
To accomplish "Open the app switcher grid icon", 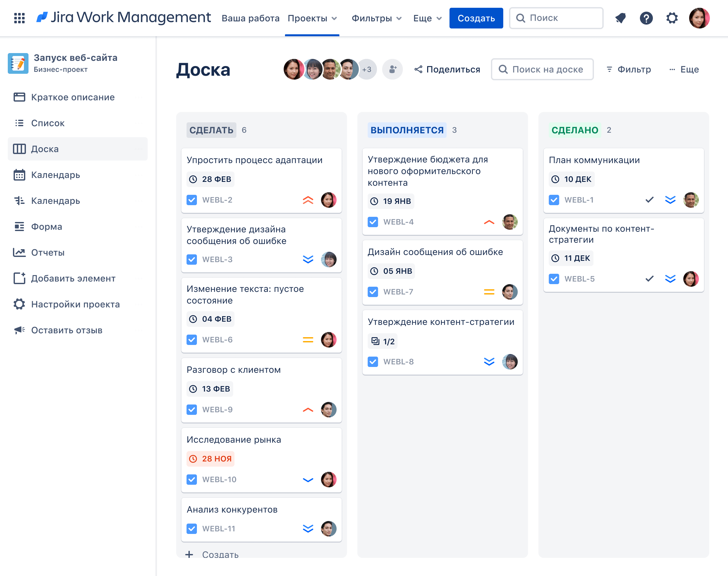I will [19, 18].
